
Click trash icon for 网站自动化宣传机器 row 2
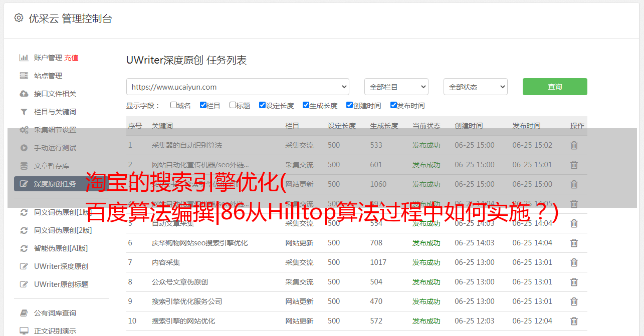[x=574, y=165]
